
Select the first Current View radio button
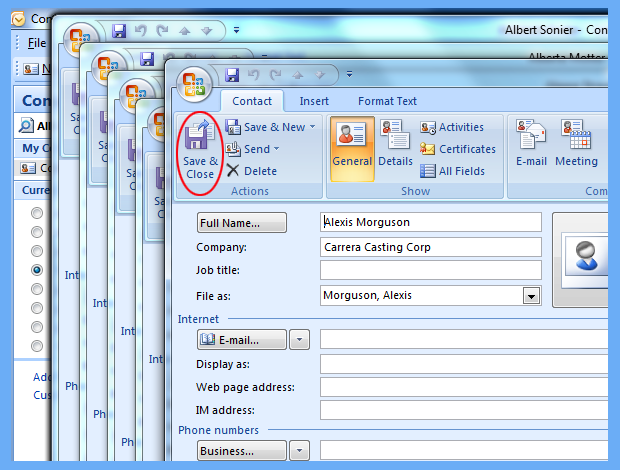tap(37, 213)
